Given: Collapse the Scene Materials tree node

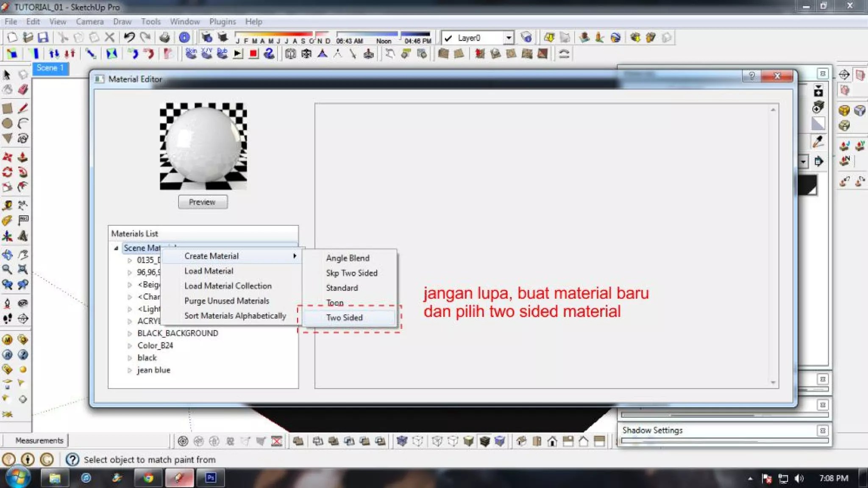Looking at the screenshot, I should pyautogui.click(x=116, y=248).
